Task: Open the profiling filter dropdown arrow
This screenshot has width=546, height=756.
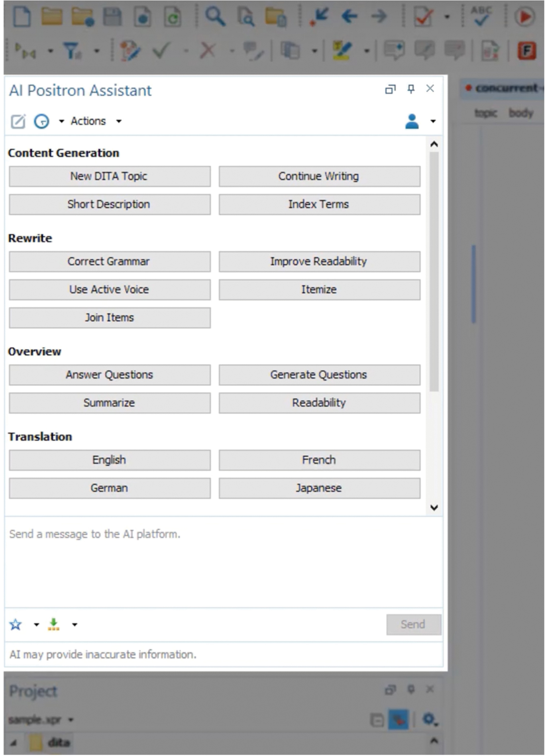Action: click(97, 51)
